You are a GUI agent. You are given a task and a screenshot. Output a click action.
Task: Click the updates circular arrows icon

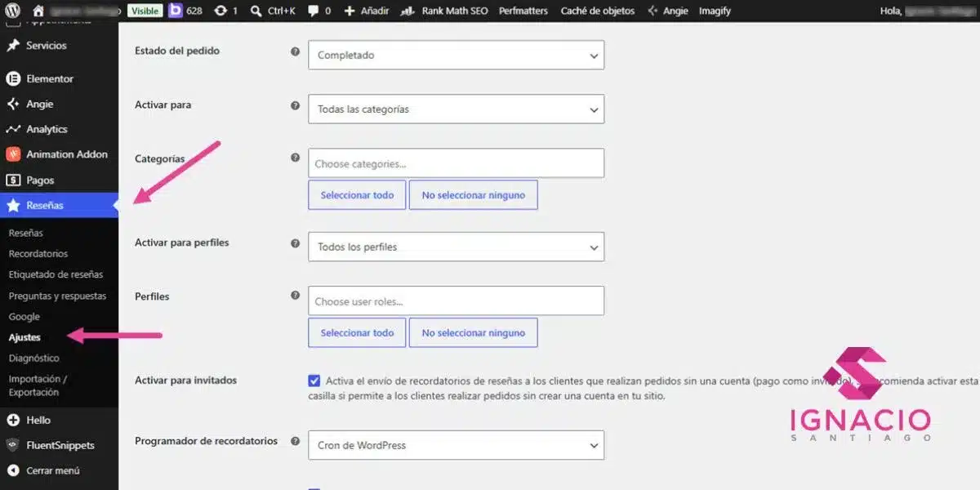pos(220,11)
